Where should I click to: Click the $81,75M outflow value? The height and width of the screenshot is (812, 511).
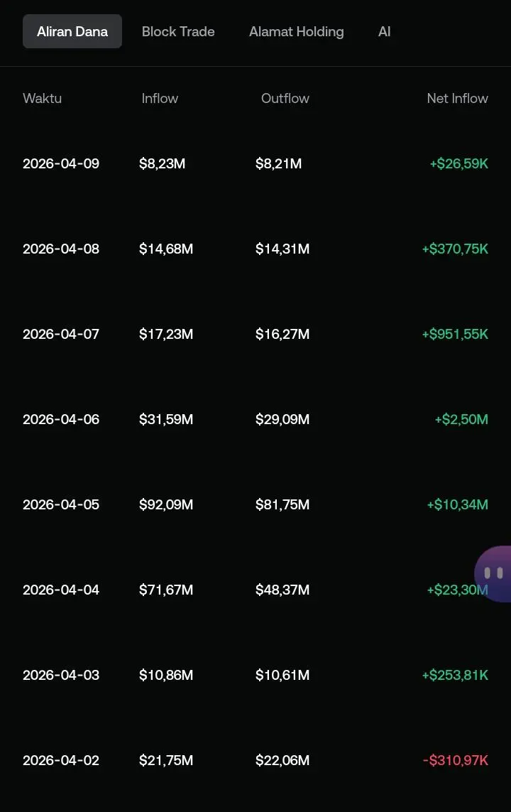[282, 504]
